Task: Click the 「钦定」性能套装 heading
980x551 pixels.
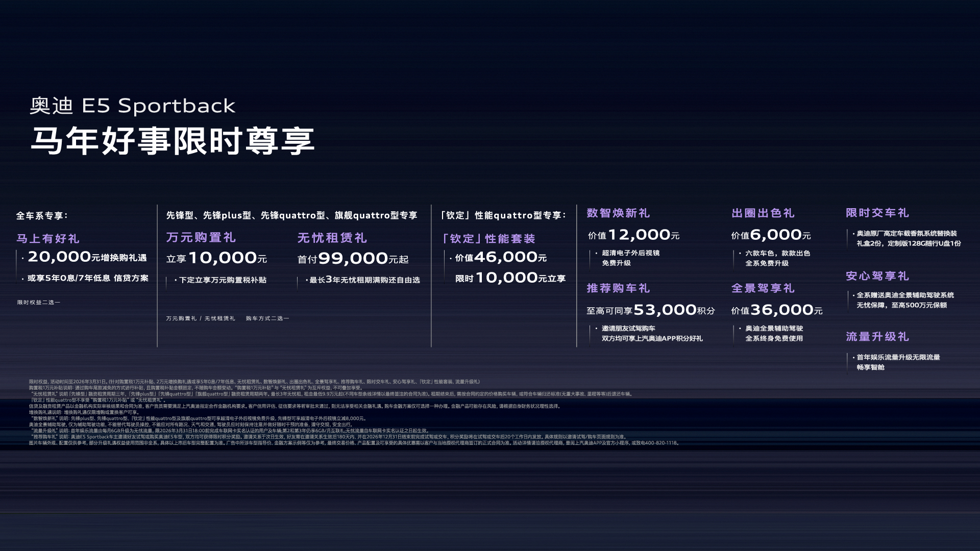Action: 488,238
